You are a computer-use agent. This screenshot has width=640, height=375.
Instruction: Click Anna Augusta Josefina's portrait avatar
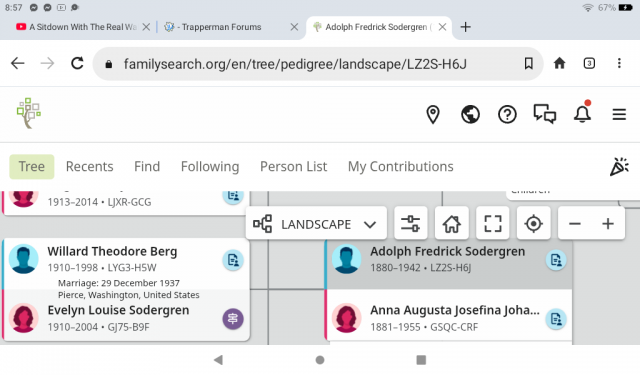point(347,318)
